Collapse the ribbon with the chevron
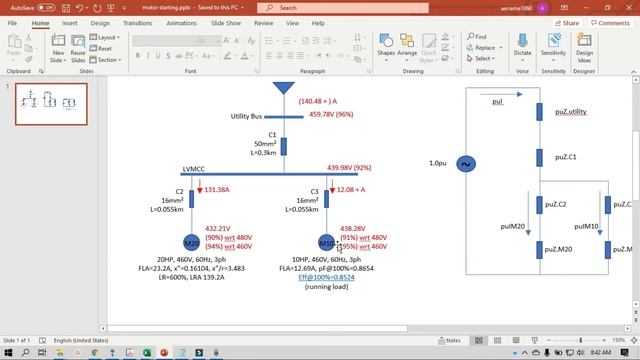640x360 pixels. click(x=633, y=71)
